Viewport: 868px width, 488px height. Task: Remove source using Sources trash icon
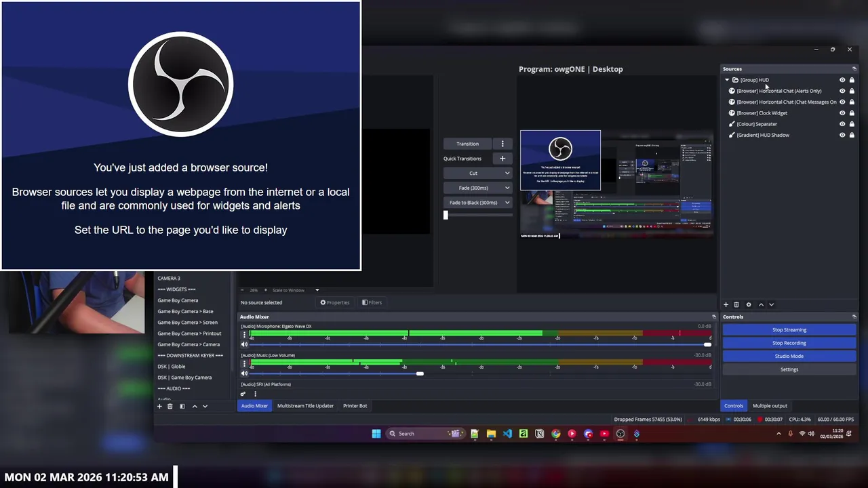(x=736, y=305)
